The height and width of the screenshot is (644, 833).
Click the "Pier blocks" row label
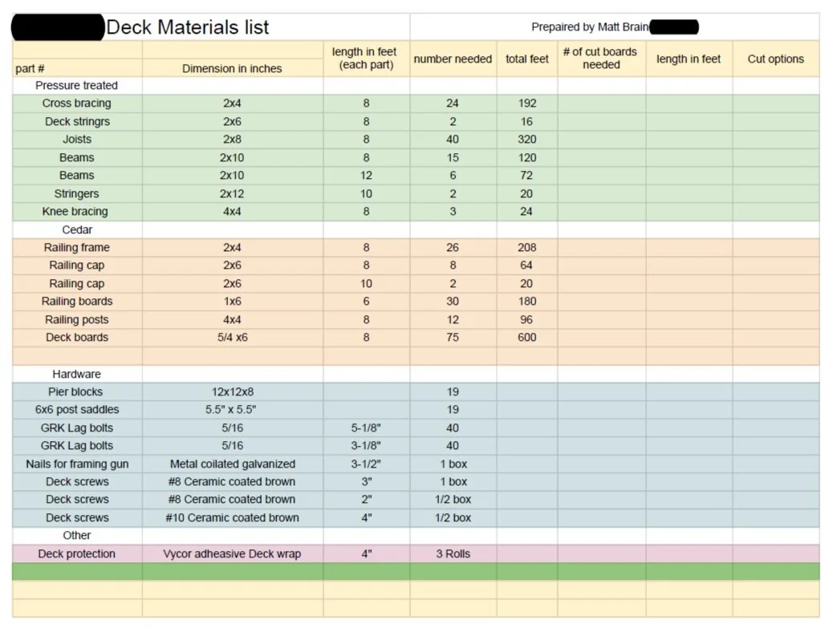point(75,392)
